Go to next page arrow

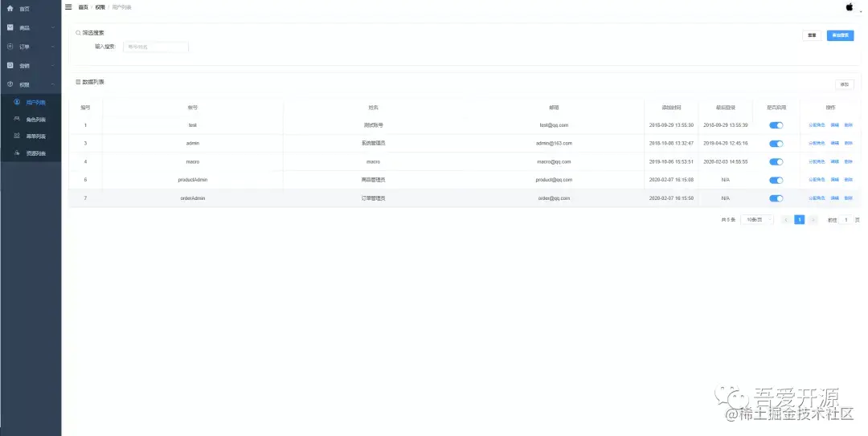coord(813,220)
